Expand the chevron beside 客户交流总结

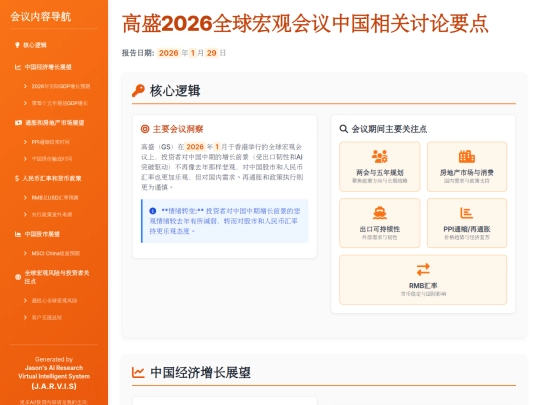pos(25,317)
